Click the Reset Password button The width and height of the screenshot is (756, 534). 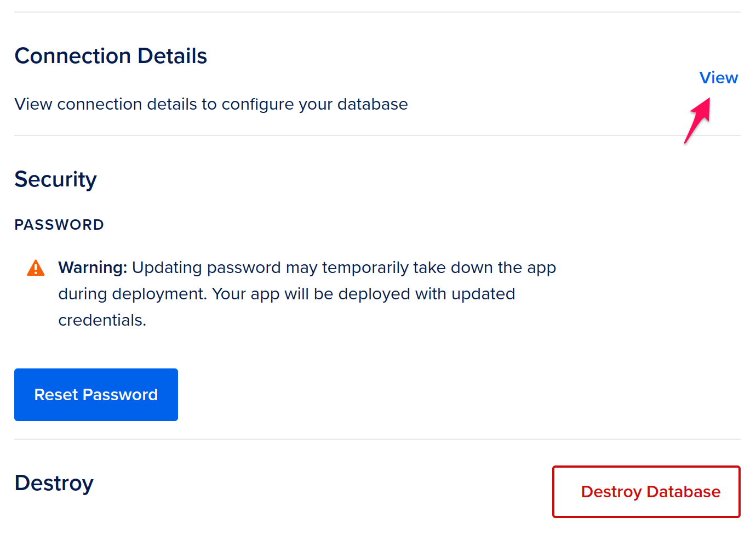96,395
